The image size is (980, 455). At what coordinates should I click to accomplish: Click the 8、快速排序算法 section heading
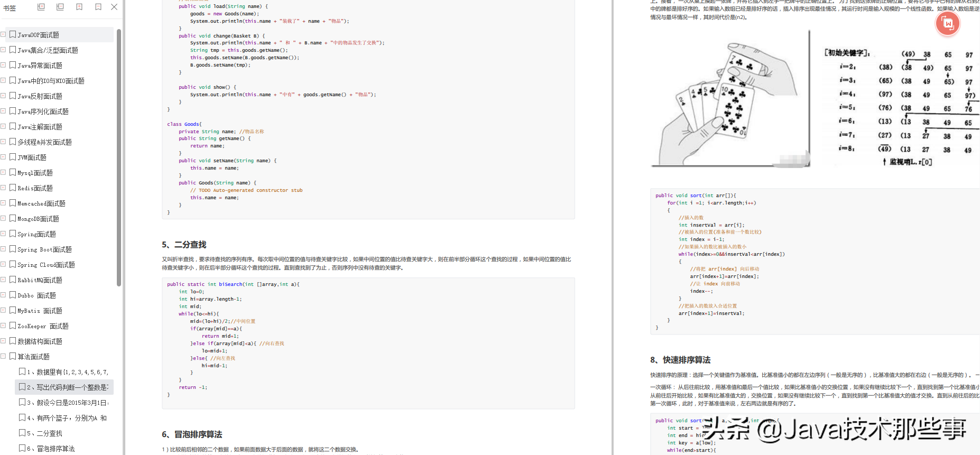(680, 360)
